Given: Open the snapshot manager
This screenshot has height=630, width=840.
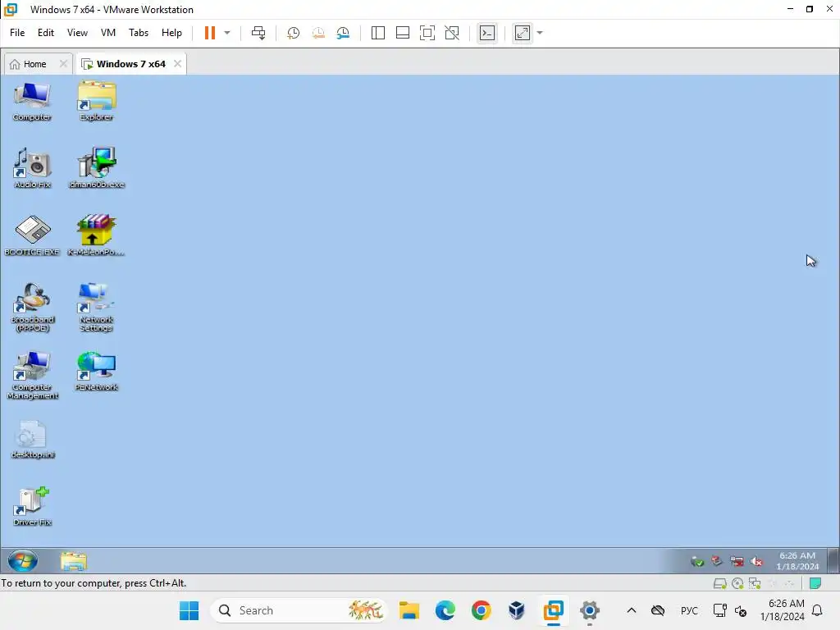Looking at the screenshot, I should tap(343, 33).
